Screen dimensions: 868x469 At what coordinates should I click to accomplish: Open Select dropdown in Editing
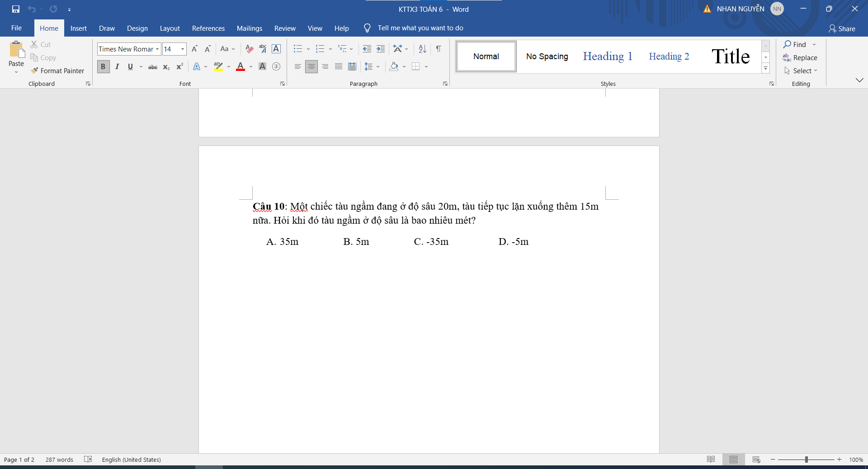tap(801, 70)
